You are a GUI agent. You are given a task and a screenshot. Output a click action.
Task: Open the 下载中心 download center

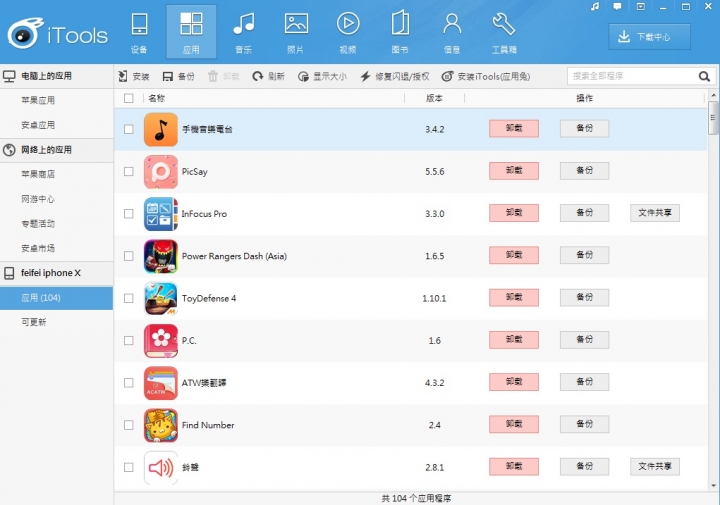point(649,37)
